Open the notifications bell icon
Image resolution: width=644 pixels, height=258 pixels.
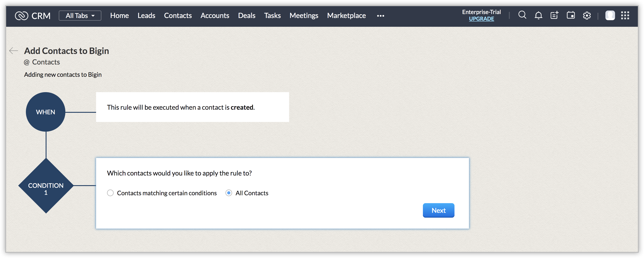point(538,16)
